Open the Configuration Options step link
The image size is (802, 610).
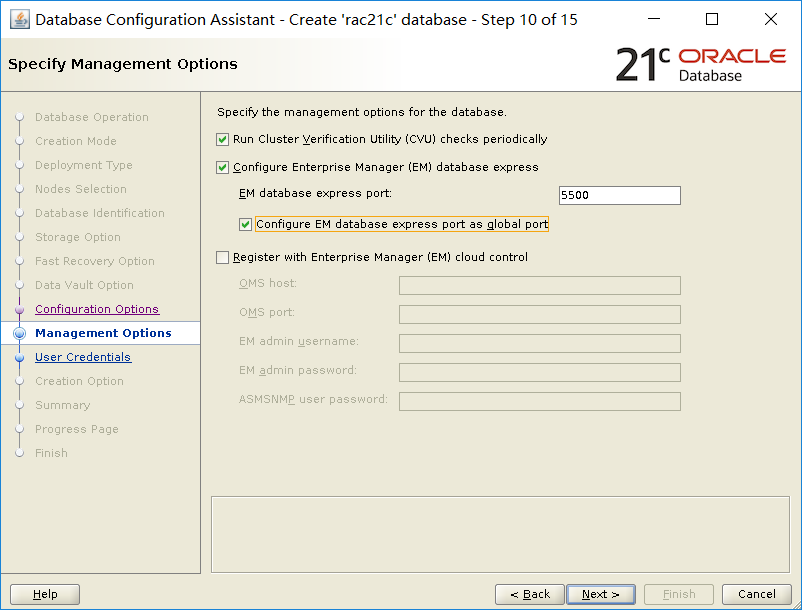[97, 309]
